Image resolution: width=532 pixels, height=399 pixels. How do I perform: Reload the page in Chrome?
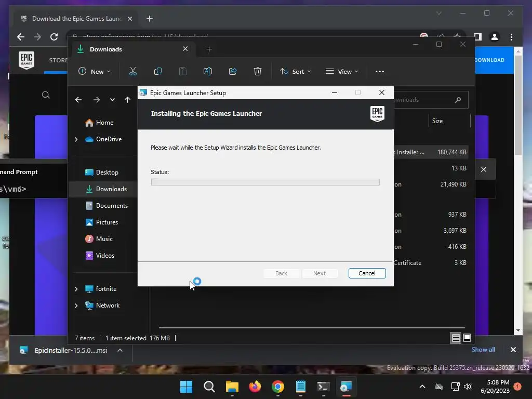click(x=54, y=37)
